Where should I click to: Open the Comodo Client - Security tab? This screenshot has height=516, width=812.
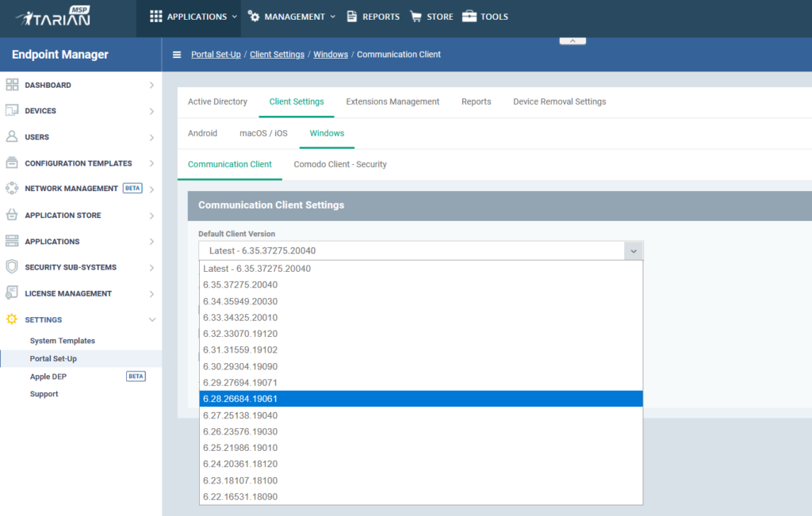[339, 165]
